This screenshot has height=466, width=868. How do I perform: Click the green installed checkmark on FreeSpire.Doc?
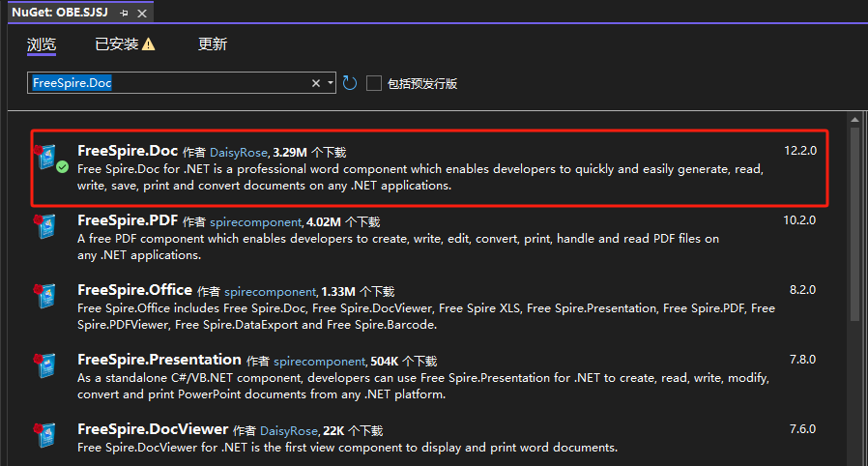coord(63,166)
